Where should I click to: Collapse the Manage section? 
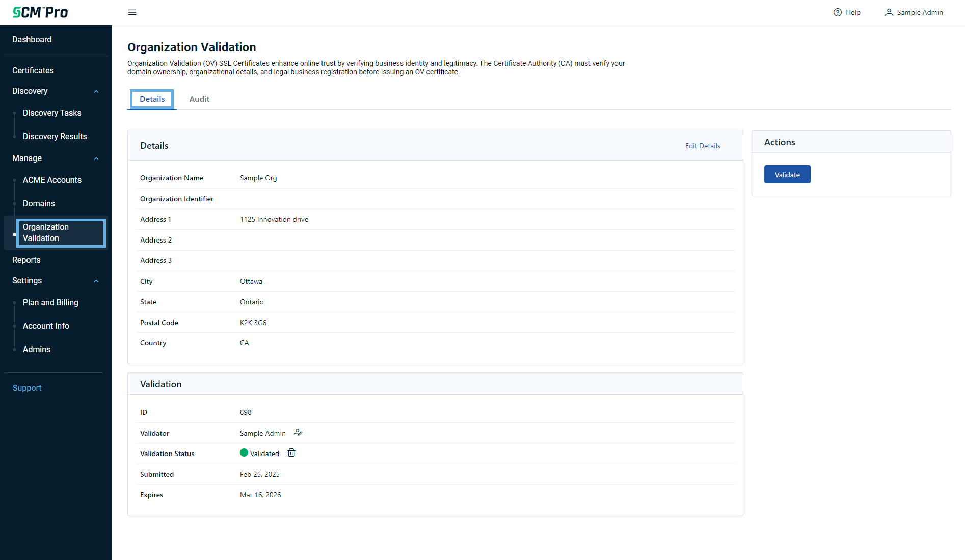[96, 158]
